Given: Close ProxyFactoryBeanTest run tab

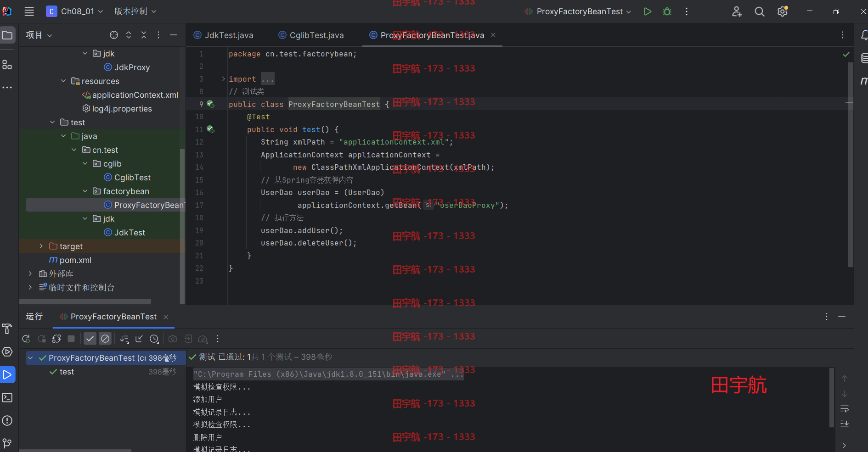Looking at the screenshot, I should tap(166, 317).
